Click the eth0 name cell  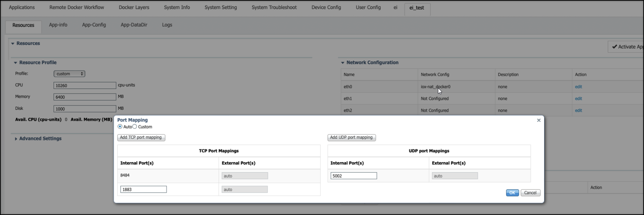[379, 87]
